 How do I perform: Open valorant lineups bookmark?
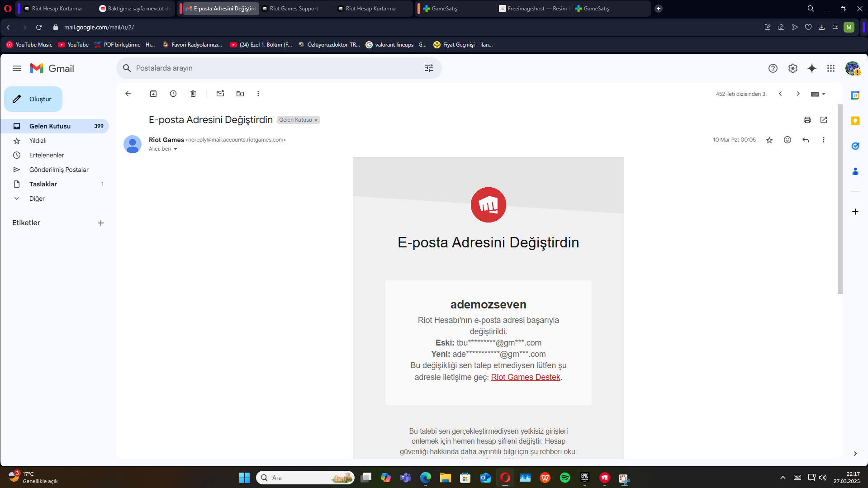click(396, 45)
